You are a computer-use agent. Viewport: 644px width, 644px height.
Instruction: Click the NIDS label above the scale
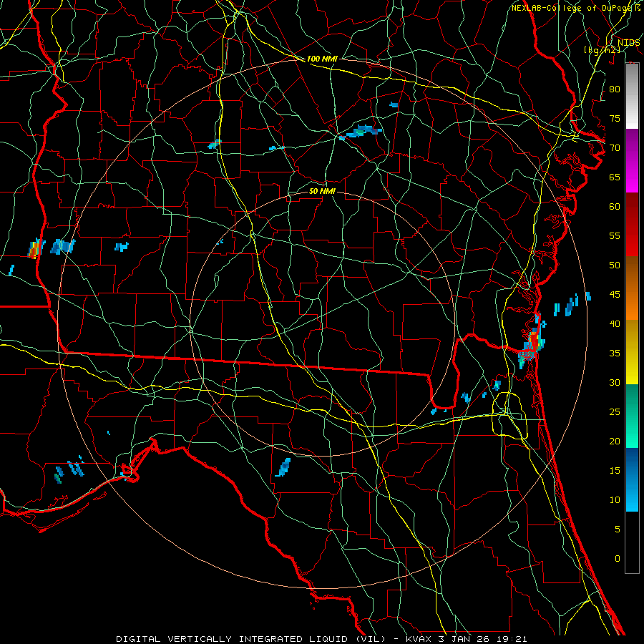coord(629,42)
